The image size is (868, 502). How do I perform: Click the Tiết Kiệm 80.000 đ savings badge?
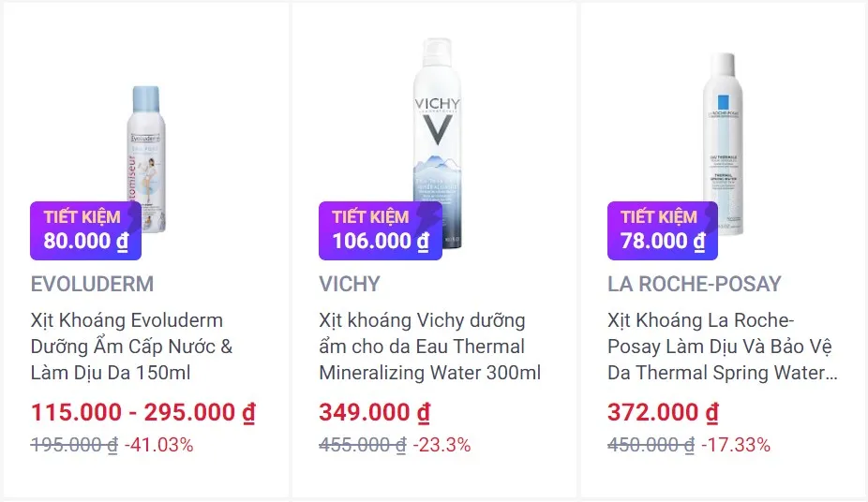pos(85,230)
